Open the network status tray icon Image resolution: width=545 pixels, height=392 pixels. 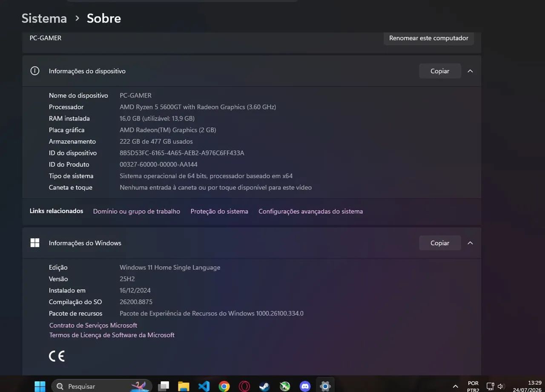click(490, 386)
